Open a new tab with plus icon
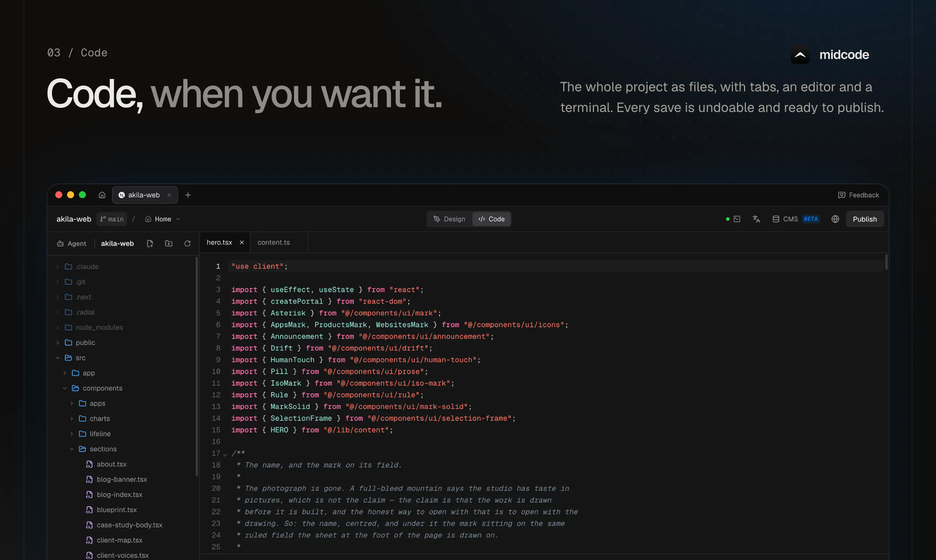The height and width of the screenshot is (560, 936). tap(188, 195)
